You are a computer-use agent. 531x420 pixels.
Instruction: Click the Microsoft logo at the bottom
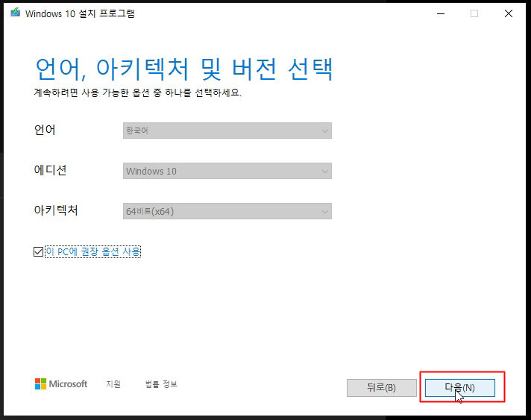pos(61,383)
